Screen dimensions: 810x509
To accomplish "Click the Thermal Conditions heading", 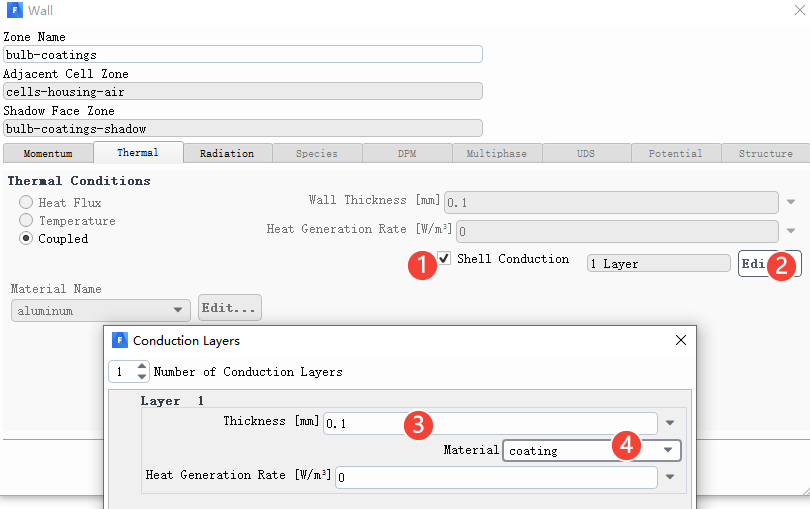I will pos(79,181).
